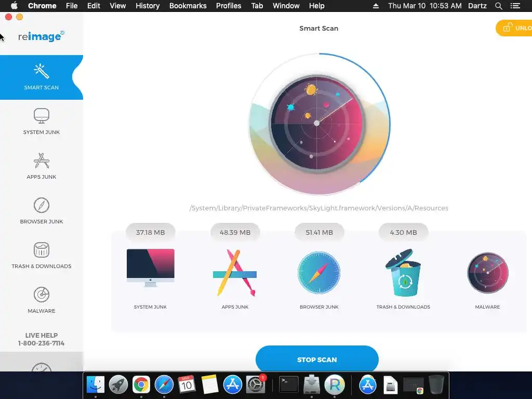This screenshot has width=532, height=399.
Task: Click the Stop Scan button
Action: tap(317, 360)
